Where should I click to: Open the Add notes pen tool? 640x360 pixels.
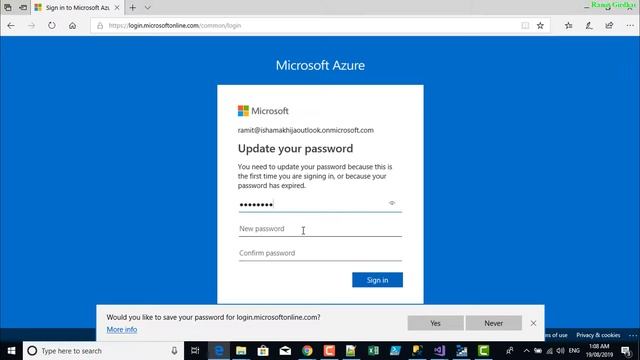point(589,25)
